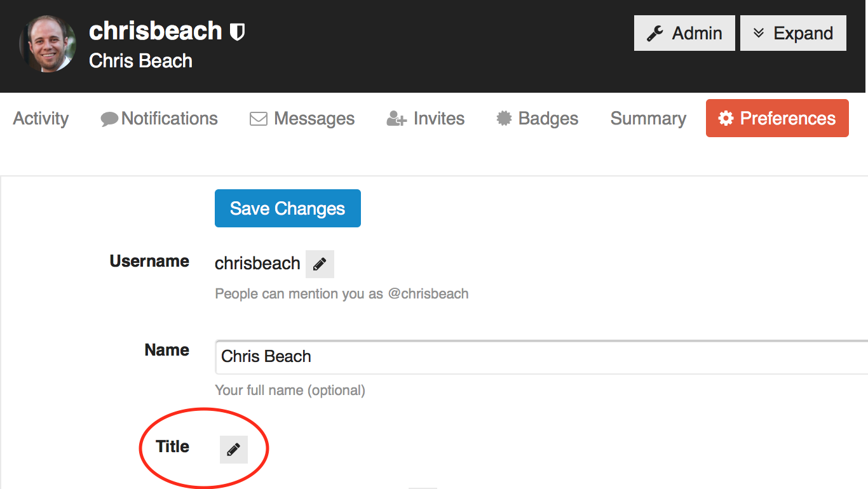Viewport: 868px width, 489px height.
Task: Click the Badges certificate icon
Action: point(504,119)
